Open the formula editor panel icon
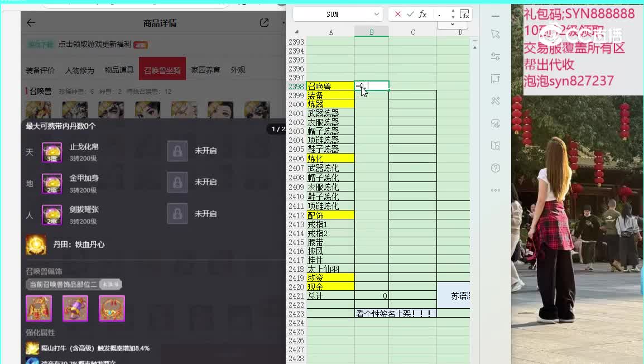 click(464, 15)
